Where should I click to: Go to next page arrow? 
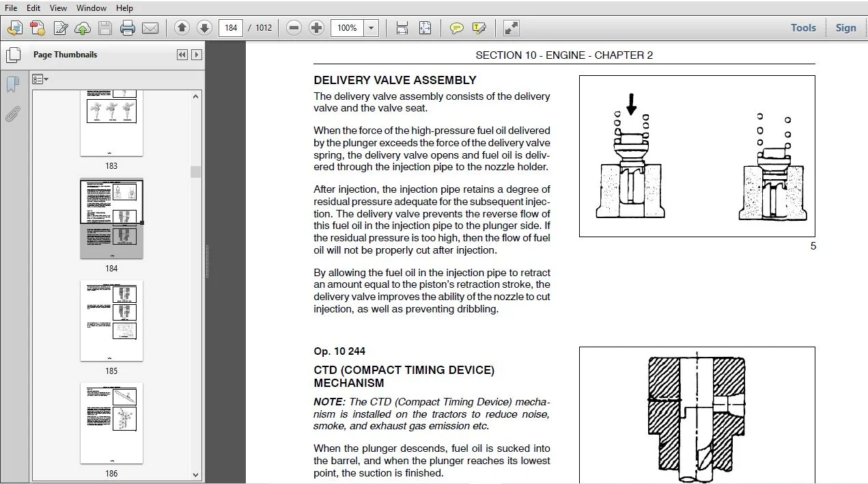click(x=204, y=28)
